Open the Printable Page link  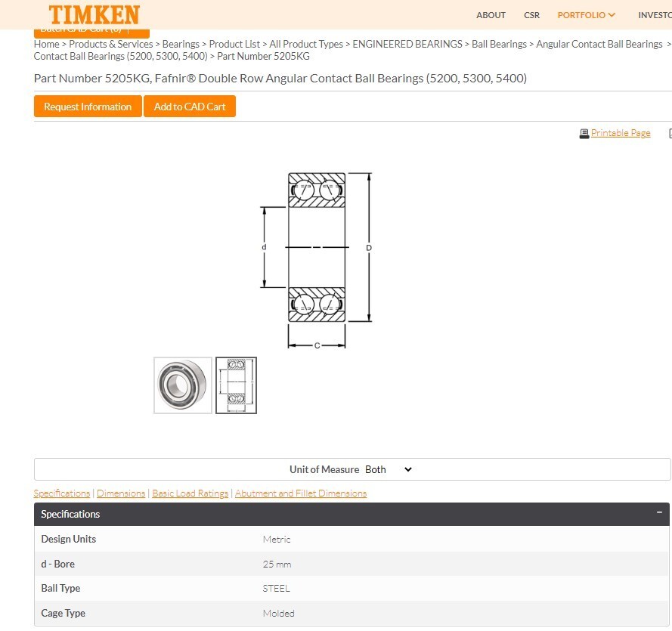(620, 133)
